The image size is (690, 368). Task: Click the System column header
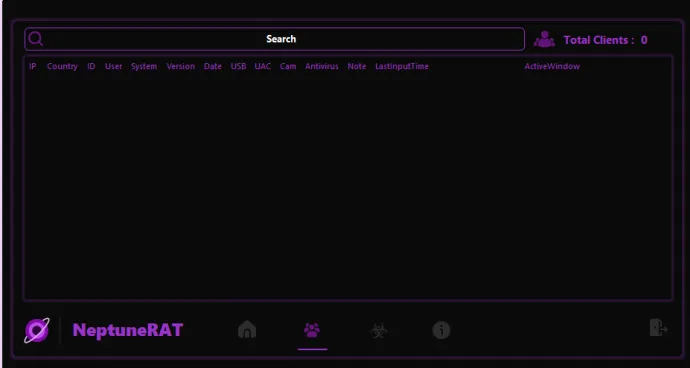144,66
